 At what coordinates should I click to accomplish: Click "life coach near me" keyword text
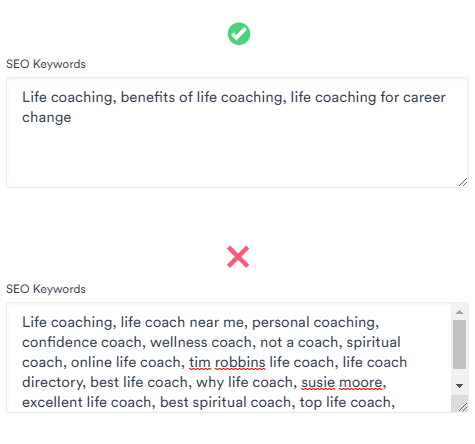pyautogui.click(x=182, y=322)
